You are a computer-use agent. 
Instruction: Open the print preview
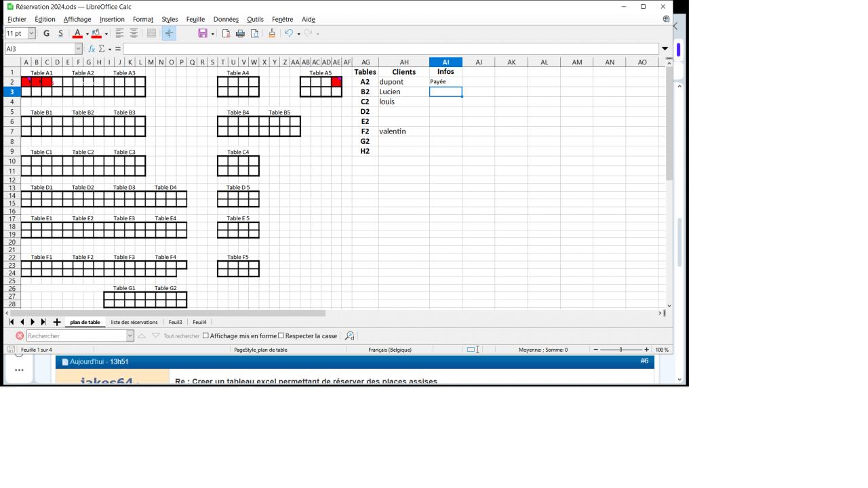click(x=254, y=33)
